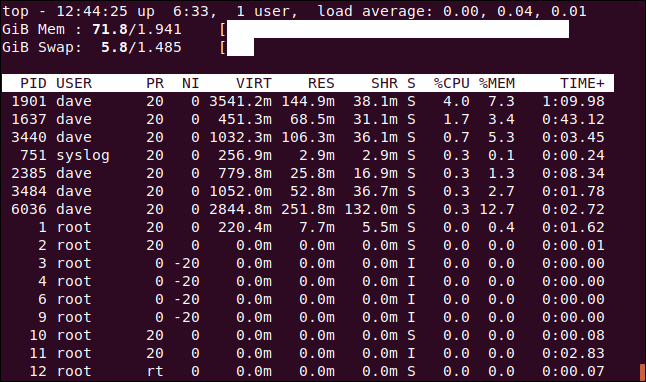
Task: Click VIRT value 256.9m
Action: click(245, 155)
